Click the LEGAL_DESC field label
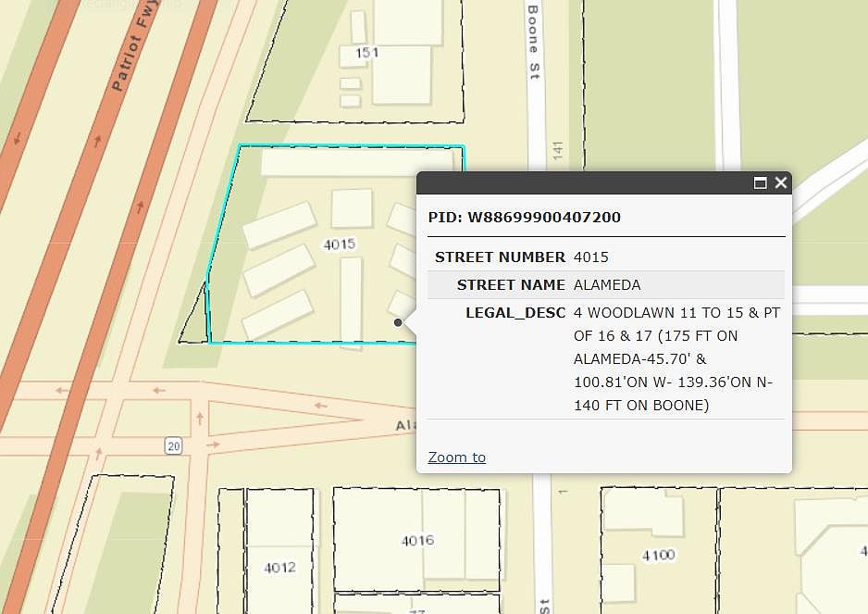 [x=515, y=313]
